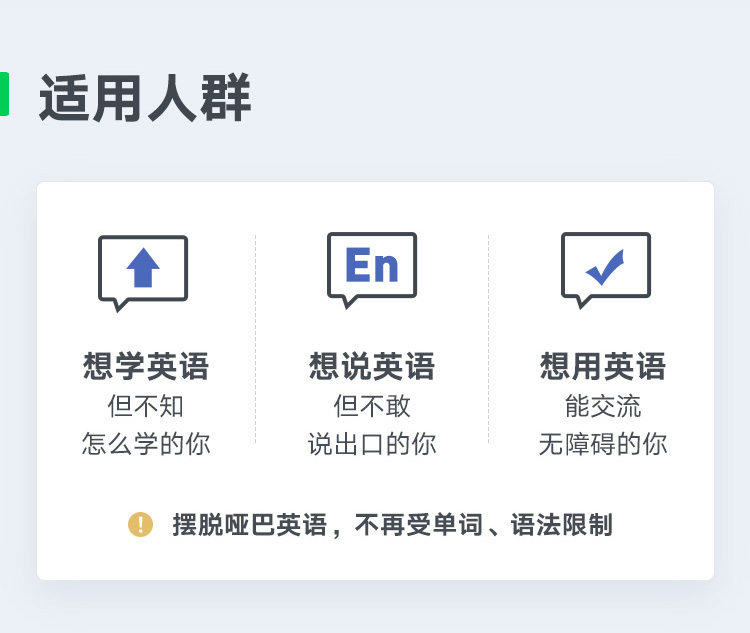The width and height of the screenshot is (750, 633).
Task: Click the 但不敢 subtitle text
Action: (372, 406)
